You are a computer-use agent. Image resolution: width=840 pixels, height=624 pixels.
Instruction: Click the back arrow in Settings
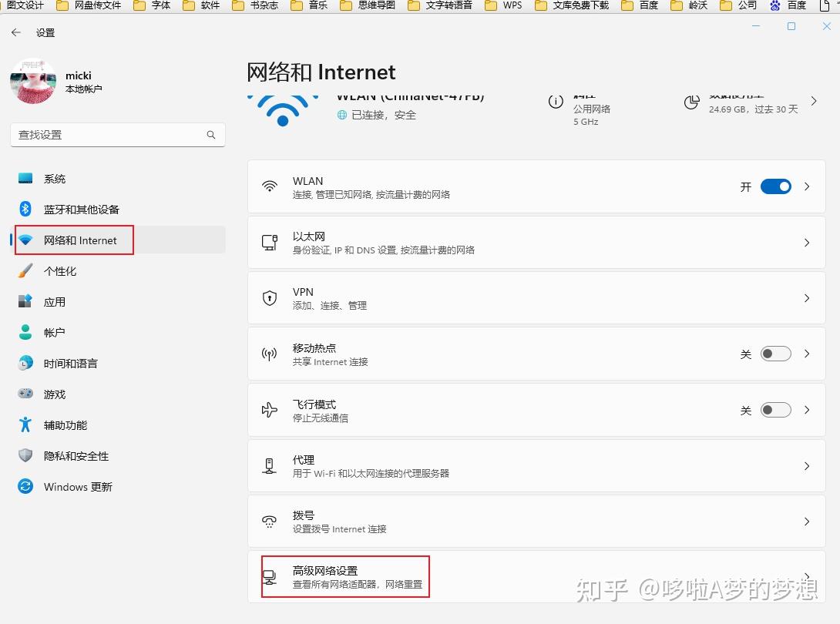point(16,32)
